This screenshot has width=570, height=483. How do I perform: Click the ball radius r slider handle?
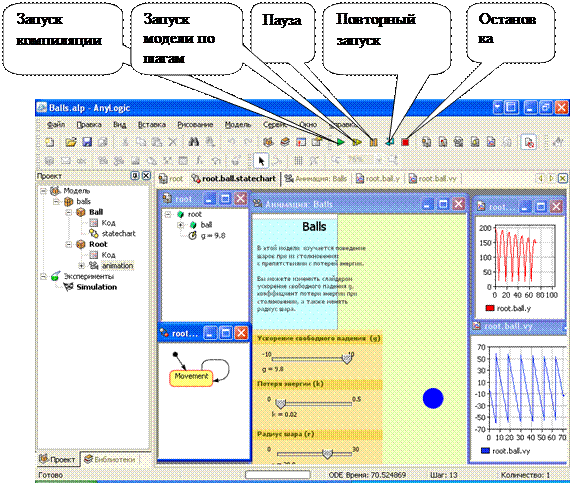(328, 454)
